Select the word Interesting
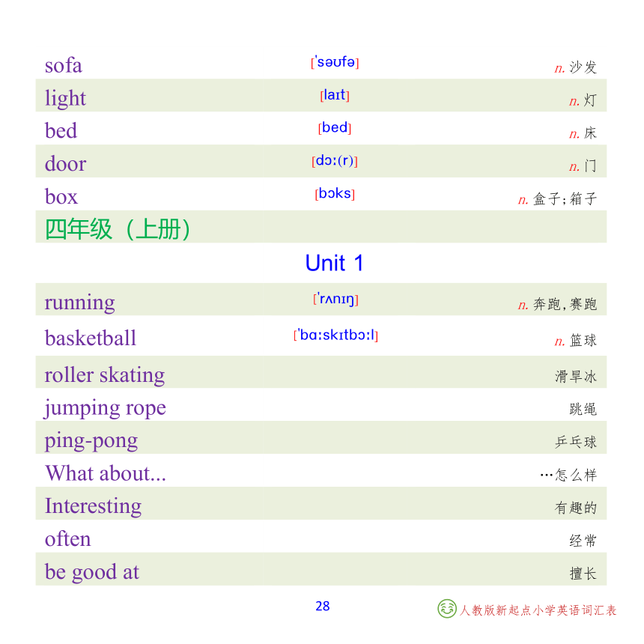The height and width of the screenshot is (644, 644). coord(94,506)
